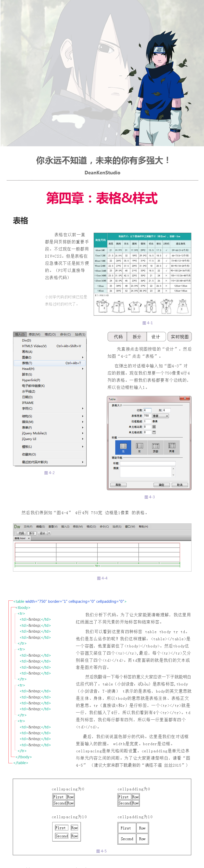Click the "图 4-5" caption
The height and width of the screenshot is (868, 204).
point(101,851)
